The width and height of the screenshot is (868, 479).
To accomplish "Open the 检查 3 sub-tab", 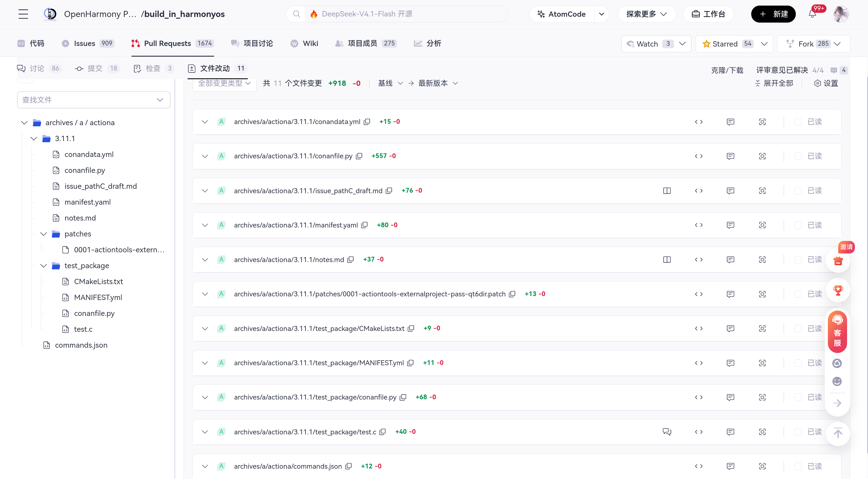I will [154, 68].
